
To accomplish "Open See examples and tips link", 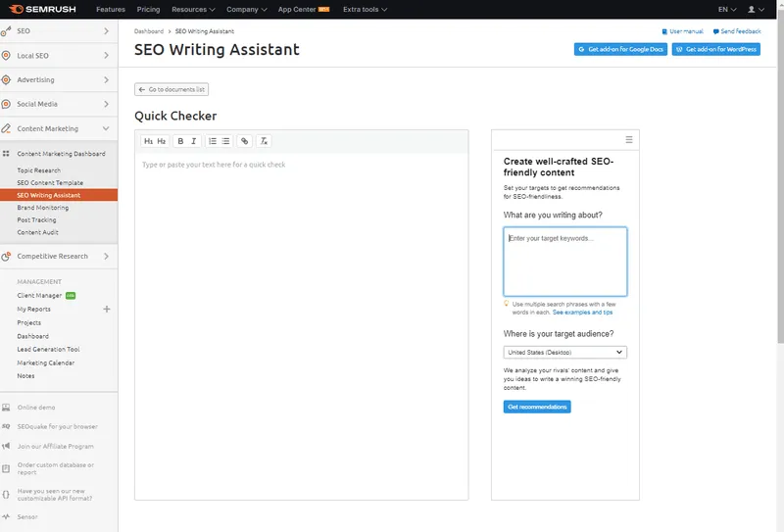I will tap(582, 313).
